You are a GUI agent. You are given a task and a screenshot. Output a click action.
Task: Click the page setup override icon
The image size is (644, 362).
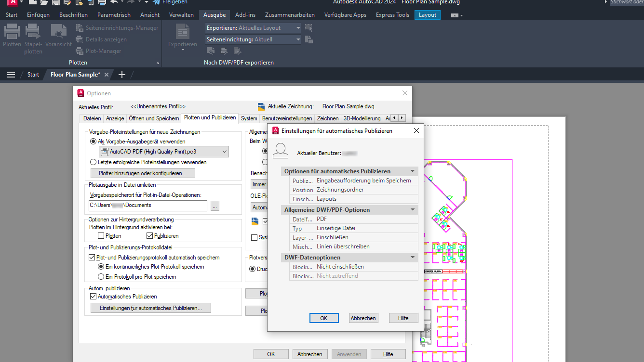pos(309,39)
